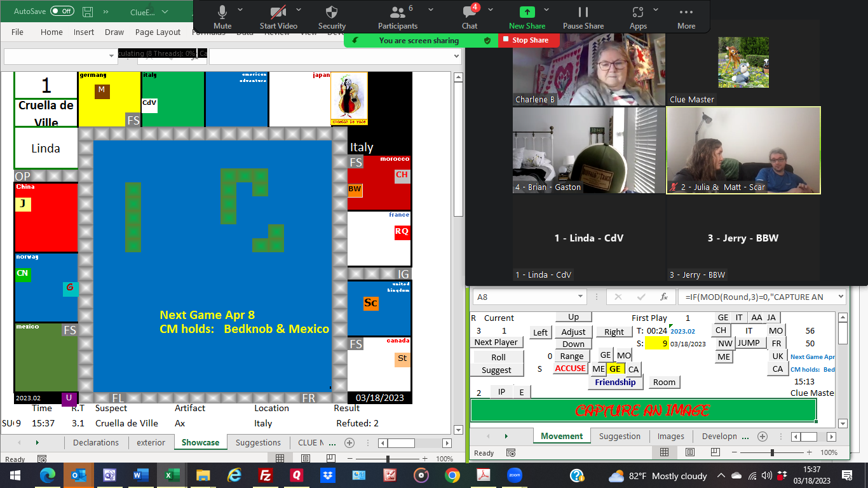The image size is (868, 488).
Task: Click the formula enter checkmark icon
Action: pyautogui.click(x=641, y=297)
